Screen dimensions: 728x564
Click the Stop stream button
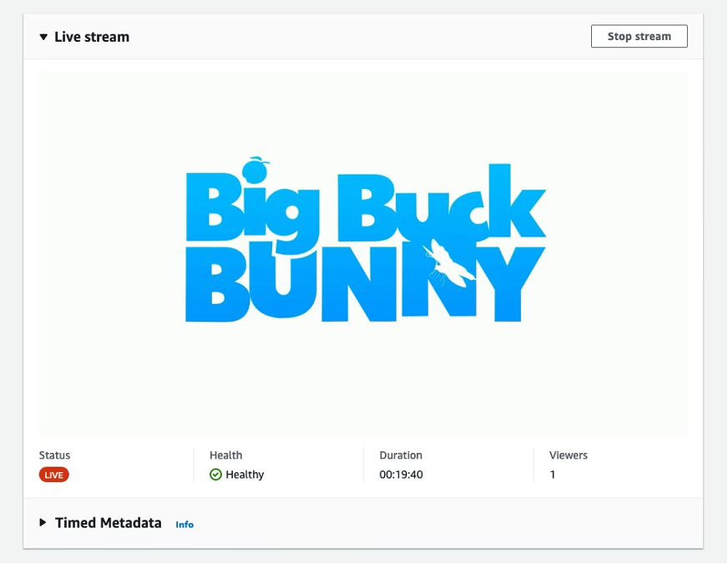pyautogui.click(x=639, y=36)
